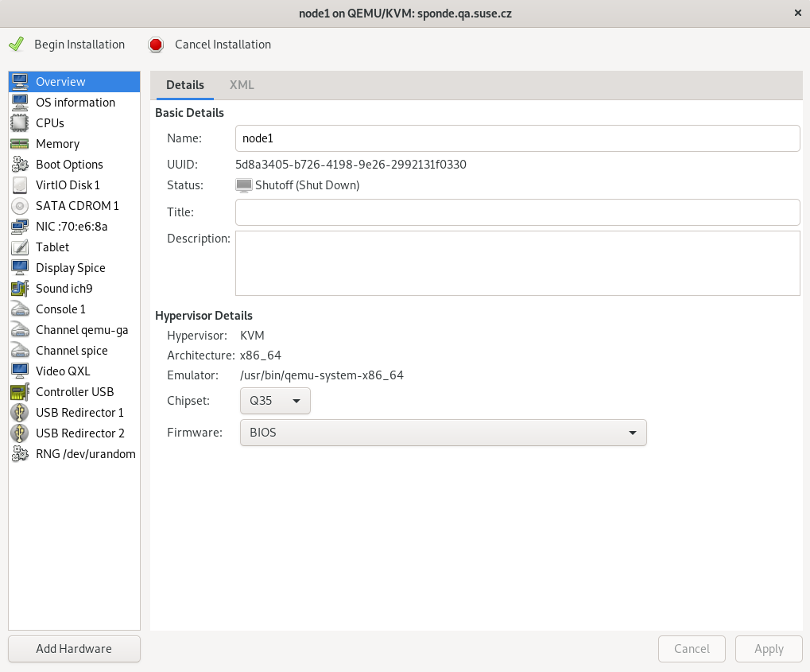Viewport: 810px width, 672px height.
Task: Click the Video QXL icon
Action: click(21, 371)
